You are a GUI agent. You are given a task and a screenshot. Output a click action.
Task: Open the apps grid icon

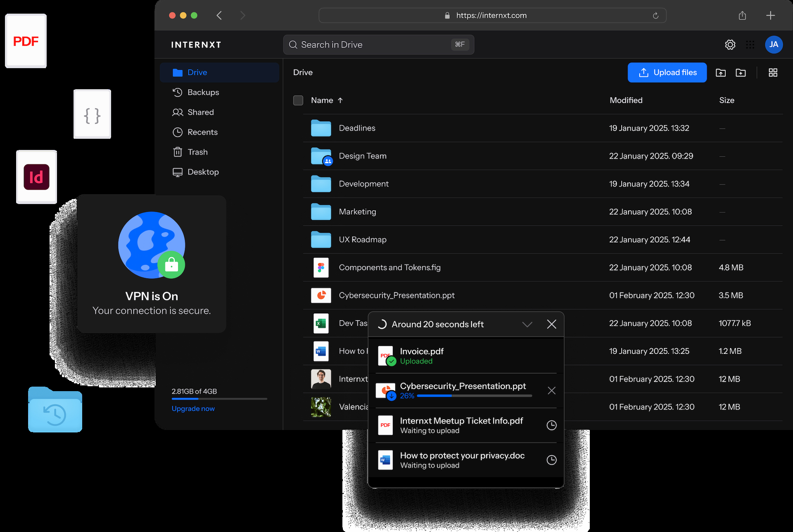click(x=750, y=45)
